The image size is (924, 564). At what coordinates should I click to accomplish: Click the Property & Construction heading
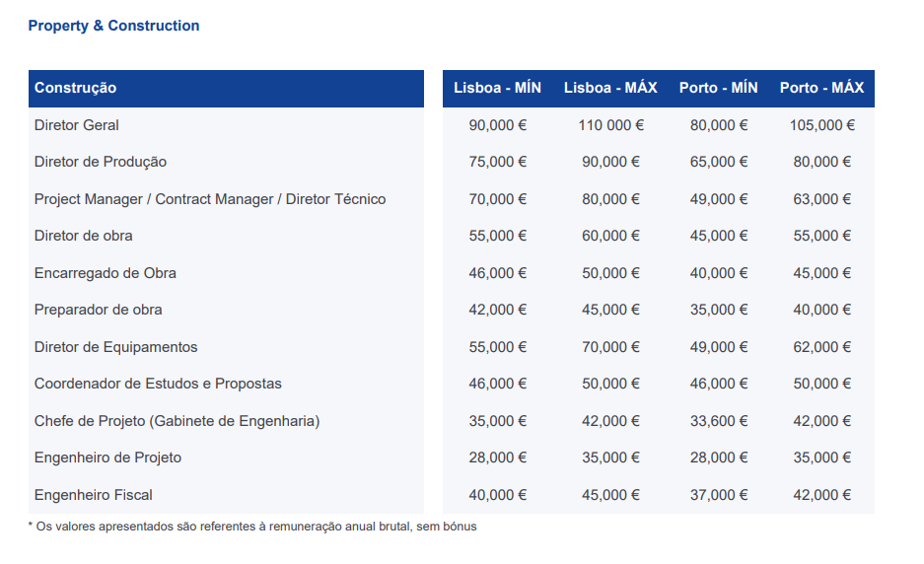pos(113,26)
